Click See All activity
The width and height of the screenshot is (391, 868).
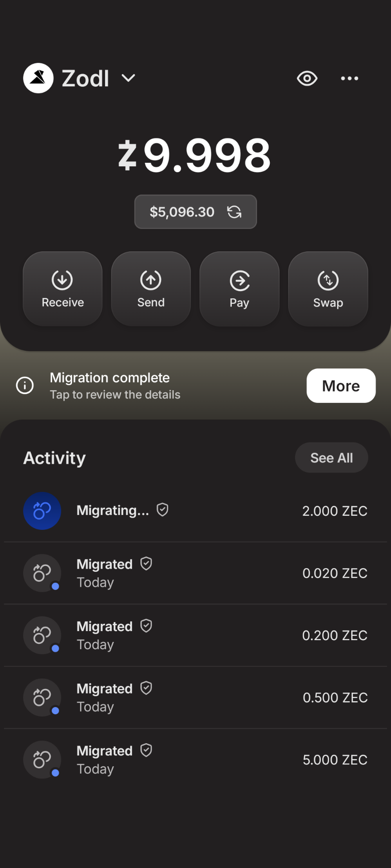[331, 458]
